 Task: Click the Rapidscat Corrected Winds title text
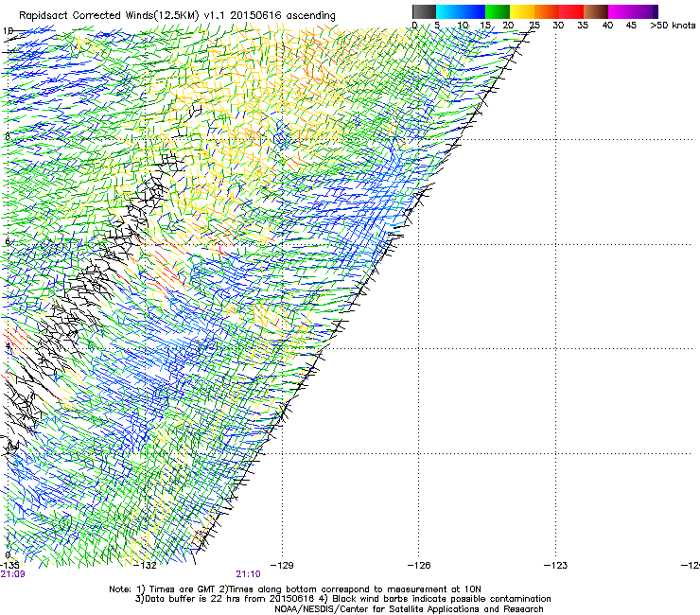pyautogui.click(x=177, y=16)
